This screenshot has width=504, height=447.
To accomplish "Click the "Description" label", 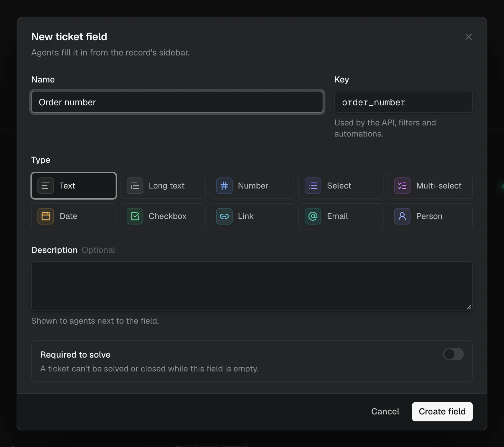I will (54, 250).
